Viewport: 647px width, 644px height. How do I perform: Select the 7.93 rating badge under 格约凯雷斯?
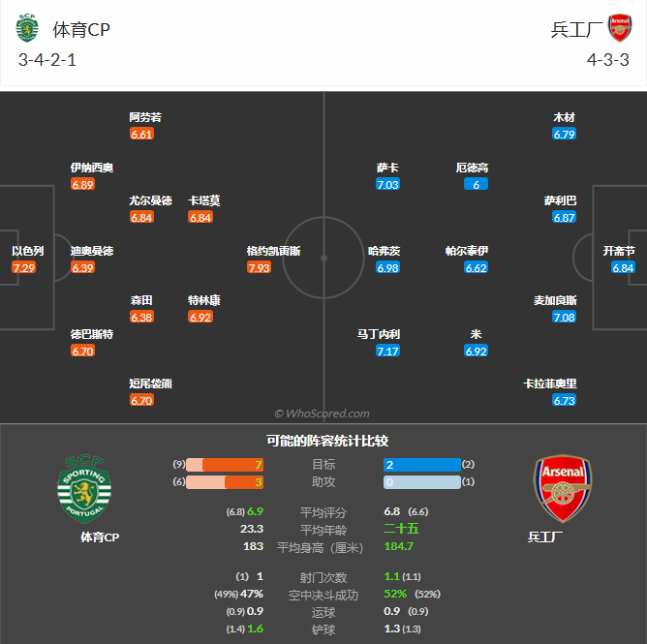[x=259, y=268]
